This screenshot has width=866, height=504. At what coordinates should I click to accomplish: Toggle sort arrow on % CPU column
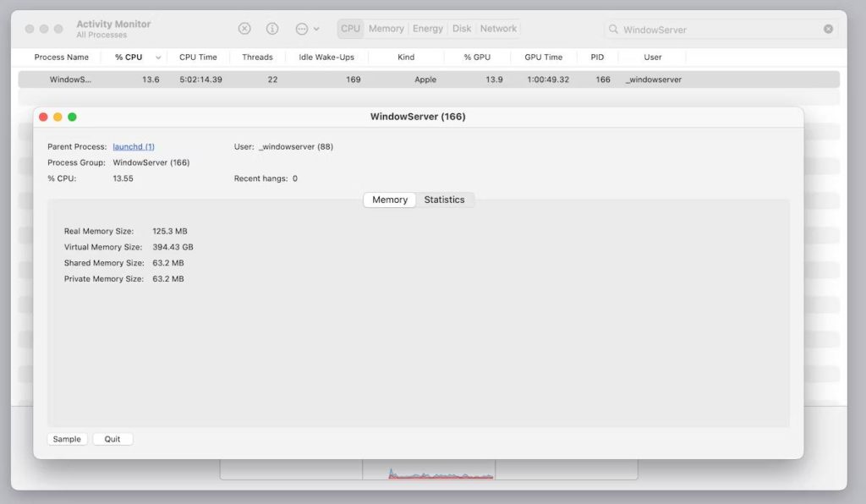[158, 58]
